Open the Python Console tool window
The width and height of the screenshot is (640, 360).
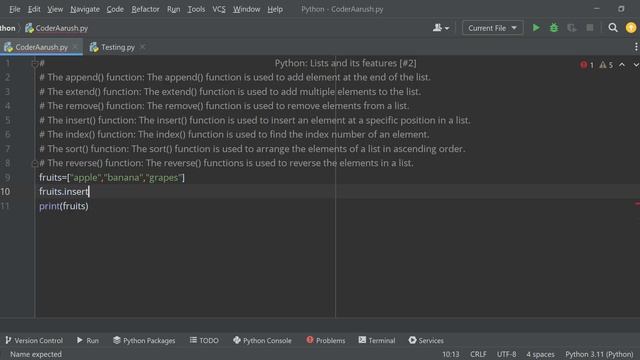pyautogui.click(x=262, y=340)
